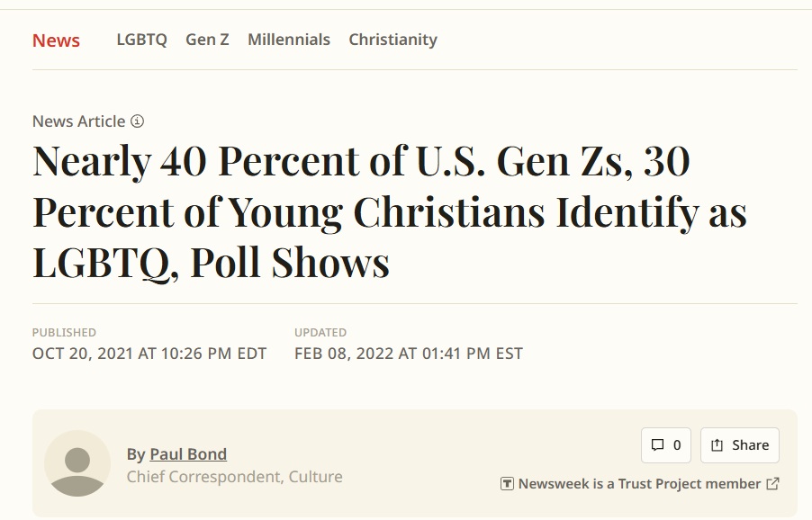Open the LGBTQ topic tag

pos(142,40)
